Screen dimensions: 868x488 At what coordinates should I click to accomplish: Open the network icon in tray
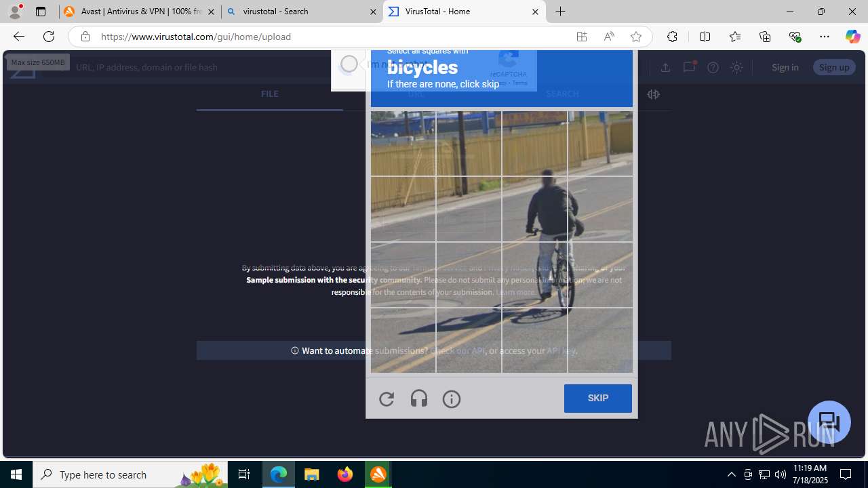[764, 474]
